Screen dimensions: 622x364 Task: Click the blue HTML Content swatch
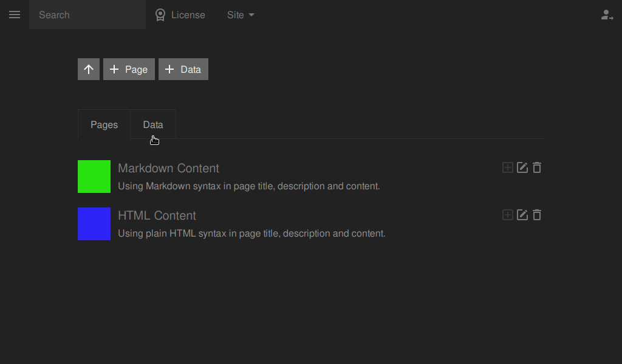pos(94,224)
